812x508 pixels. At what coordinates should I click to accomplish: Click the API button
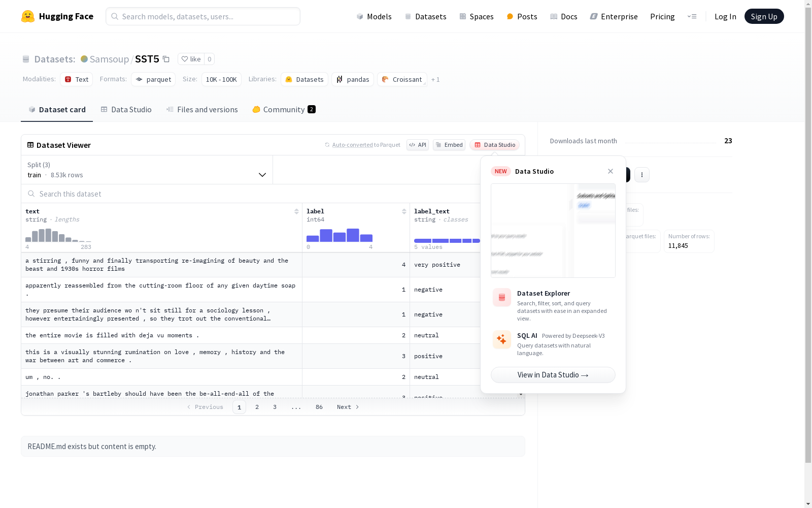click(418, 145)
